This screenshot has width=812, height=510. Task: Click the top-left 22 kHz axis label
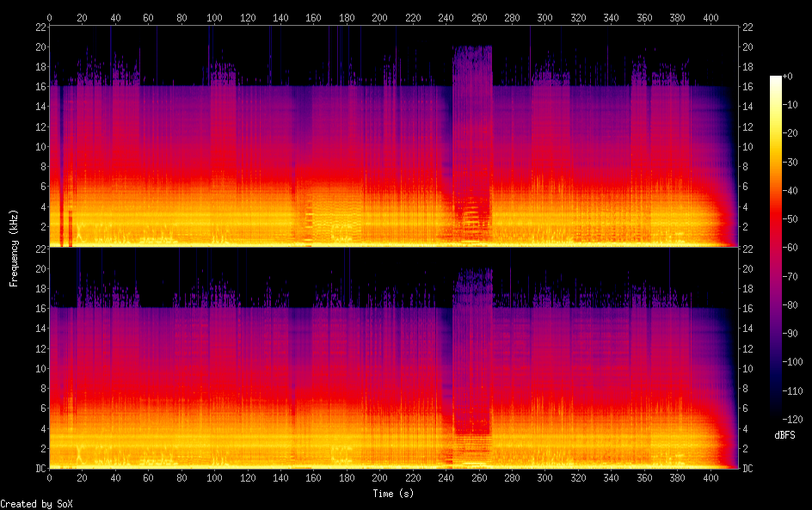click(x=40, y=28)
